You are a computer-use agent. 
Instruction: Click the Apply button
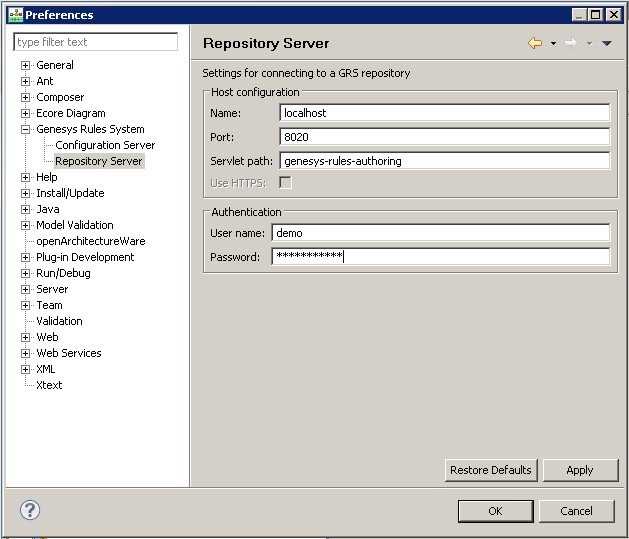tap(579, 470)
